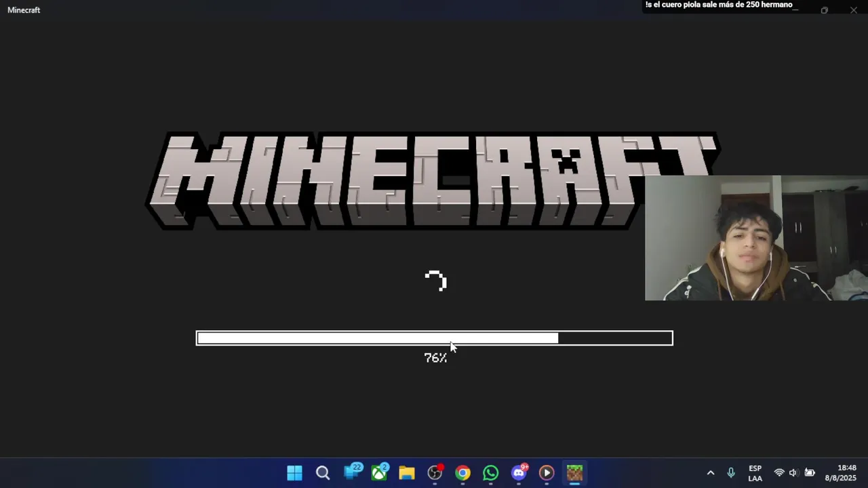Open the ESP LAA language switcher
This screenshot has height=488, width=868.
coord(755,473)
